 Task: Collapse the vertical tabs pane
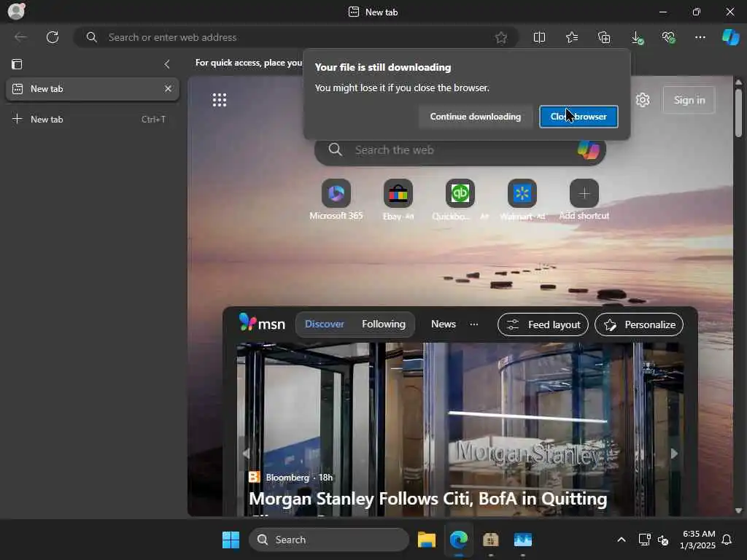tap(167, 64)
